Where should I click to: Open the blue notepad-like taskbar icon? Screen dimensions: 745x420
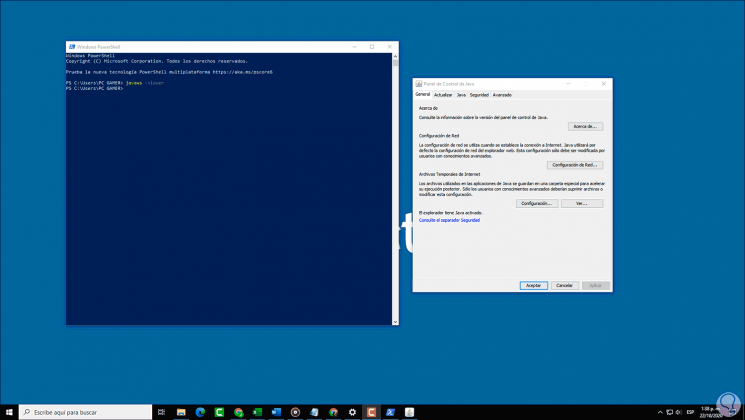coord(314,412)
